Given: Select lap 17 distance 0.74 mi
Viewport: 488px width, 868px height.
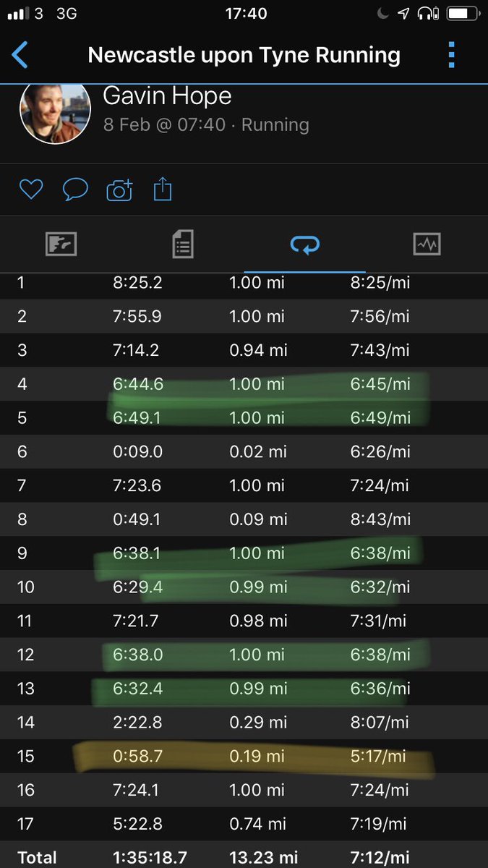Looking at the screenshot, I should [x=257, y=824].
